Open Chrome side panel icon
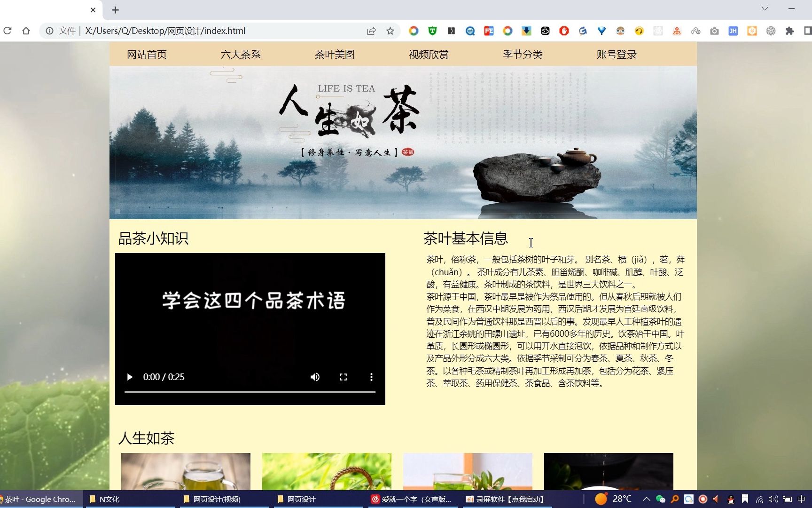This screenshot has height=508, width=812. point(807,31)
